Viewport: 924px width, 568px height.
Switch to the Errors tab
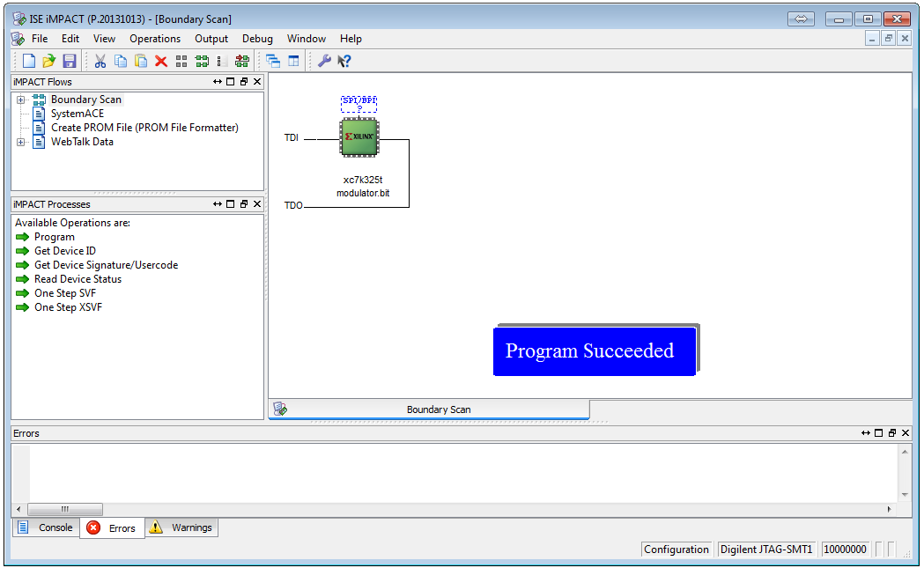tap(112, 528)
